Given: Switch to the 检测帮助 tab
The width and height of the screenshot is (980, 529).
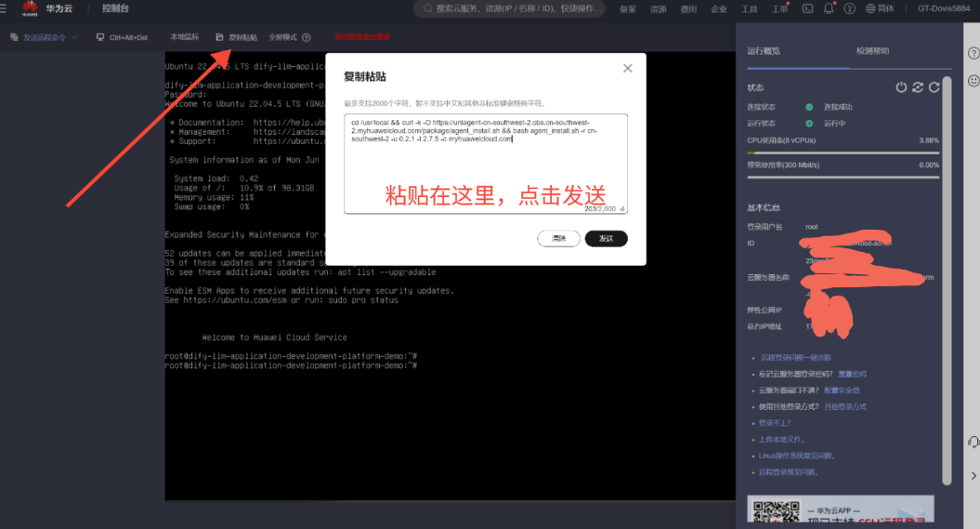Looking at the screenshot, I should click(871, 51).
